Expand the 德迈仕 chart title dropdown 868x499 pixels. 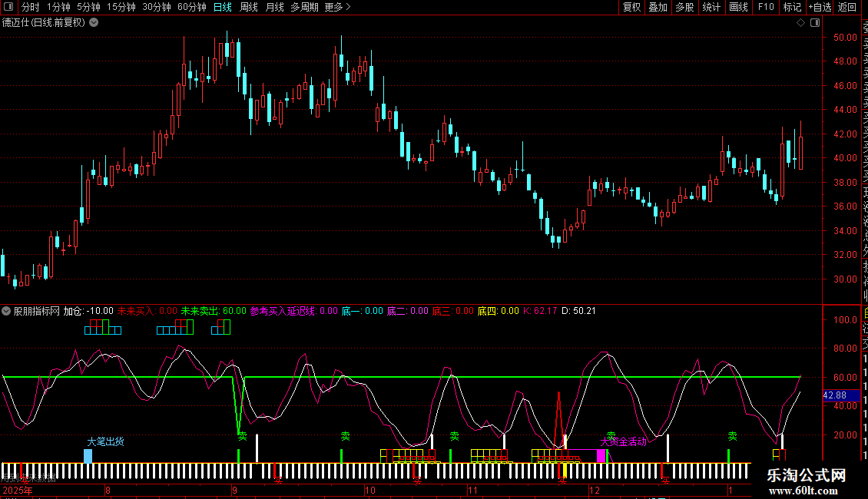point(94,22)
